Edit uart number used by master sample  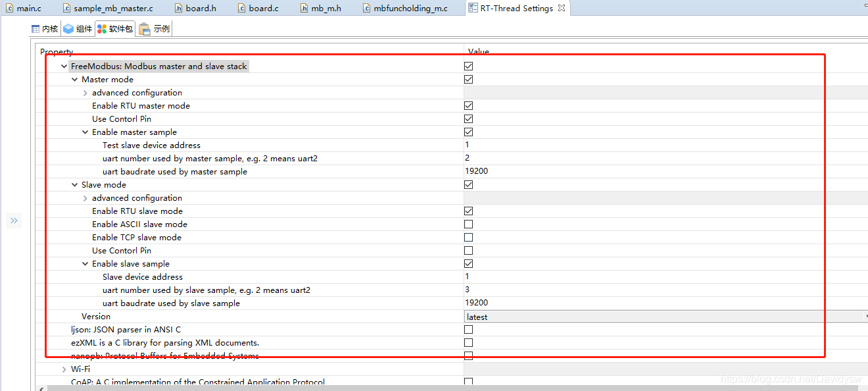tap(665, 158)
